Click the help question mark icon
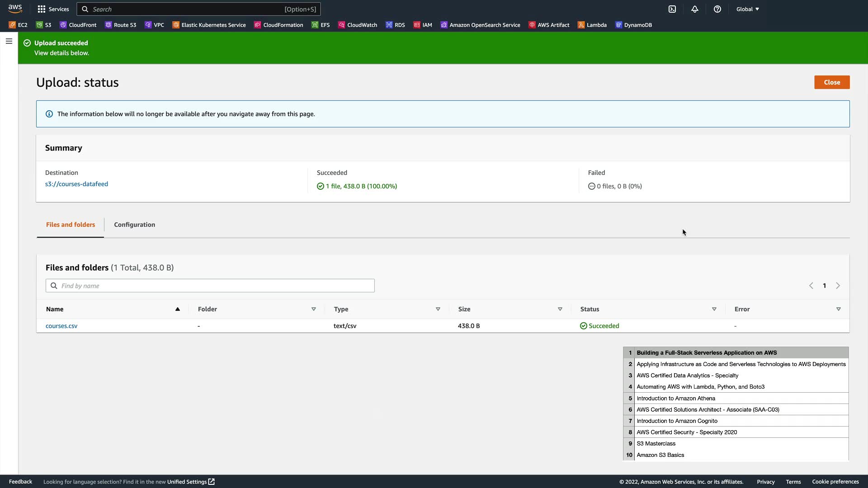 pos(717,9)
